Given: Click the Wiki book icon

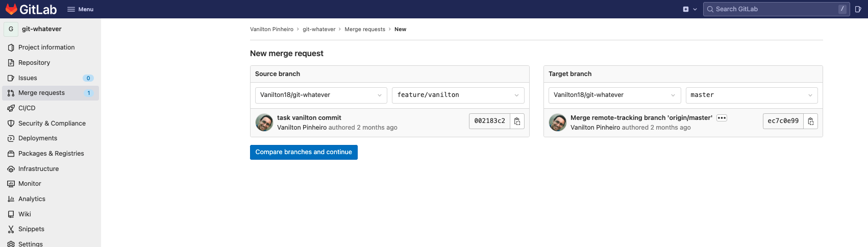Looking at the screenshot, I should coord(11,214).
